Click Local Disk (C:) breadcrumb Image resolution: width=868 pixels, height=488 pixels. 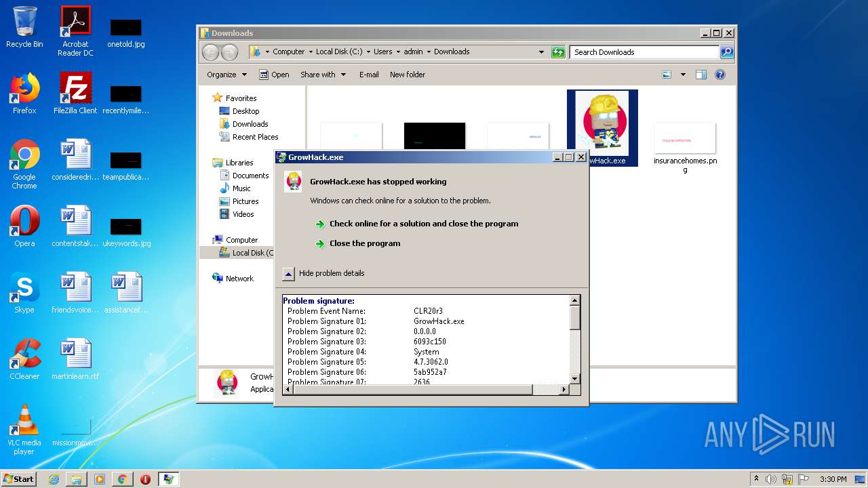(x=339, y=52)
